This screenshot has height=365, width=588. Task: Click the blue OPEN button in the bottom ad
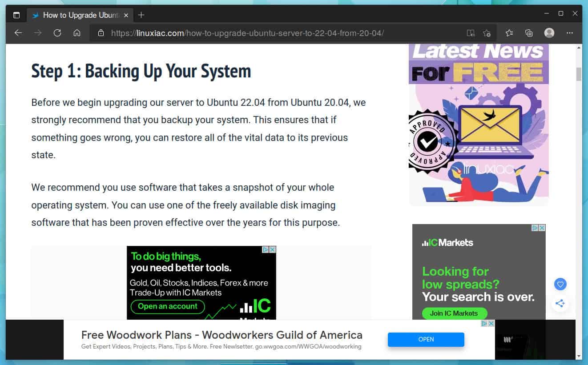(x=426, y=339)
